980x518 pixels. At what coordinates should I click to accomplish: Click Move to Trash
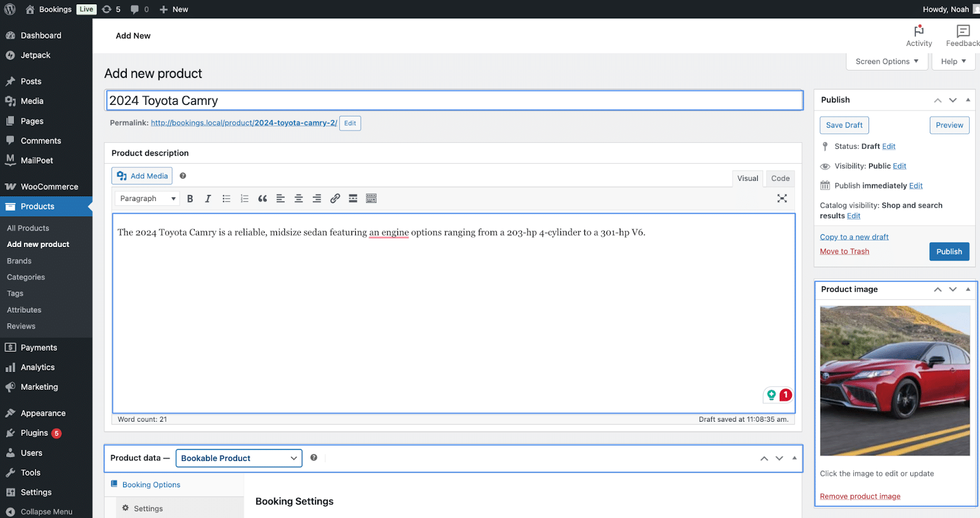pyautogui.click(x=845, y=251)
